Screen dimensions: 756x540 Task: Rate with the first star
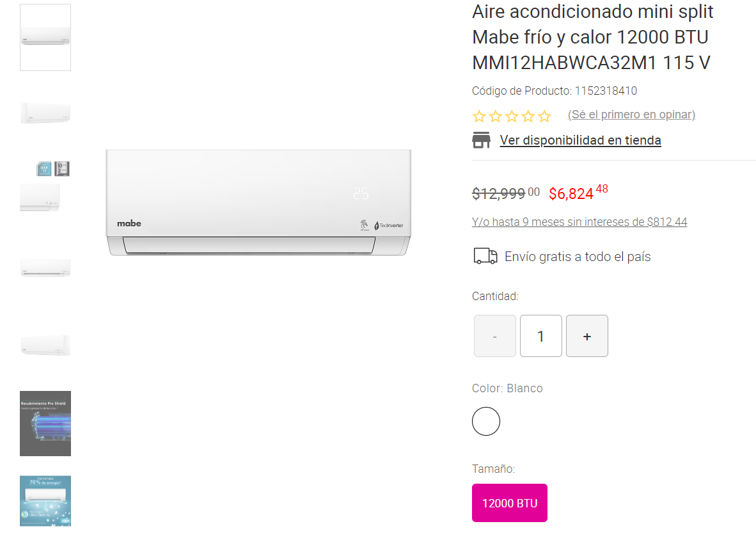click(479, 116)
